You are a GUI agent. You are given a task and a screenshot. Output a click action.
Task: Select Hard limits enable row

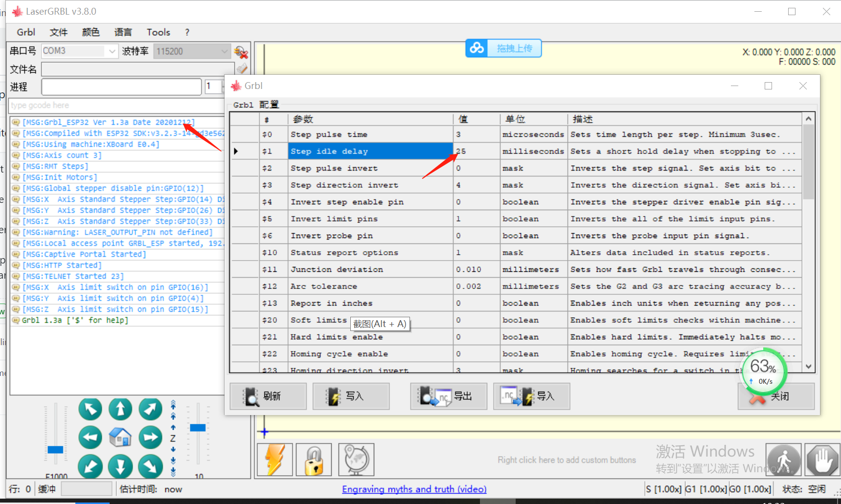coord(371,337)
